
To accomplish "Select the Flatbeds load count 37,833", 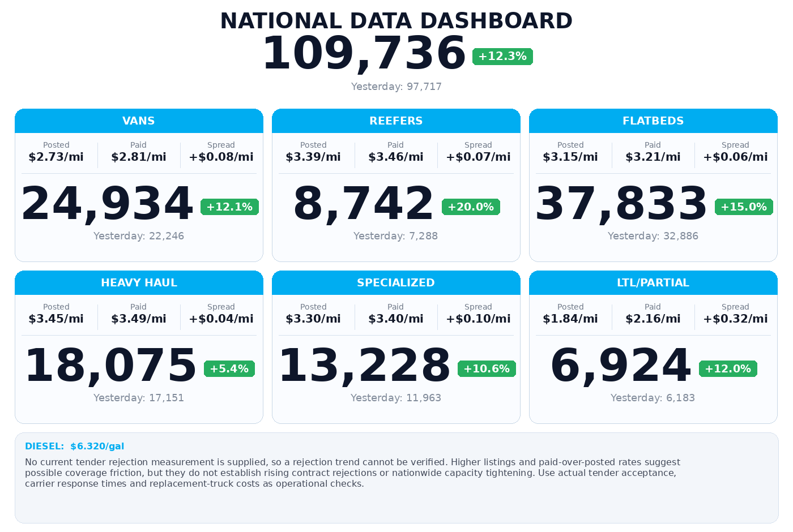I will click(x=621, y=204).
